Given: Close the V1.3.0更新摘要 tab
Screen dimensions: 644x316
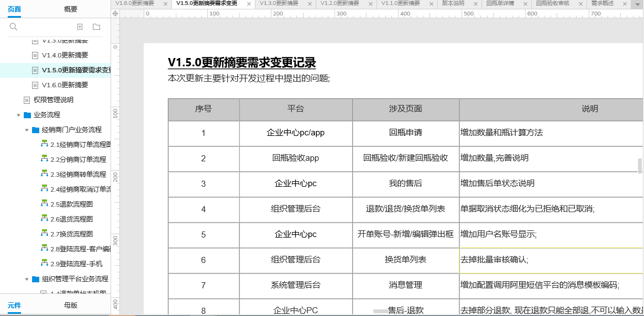Looking at the screenshot, I should [310, 4].
